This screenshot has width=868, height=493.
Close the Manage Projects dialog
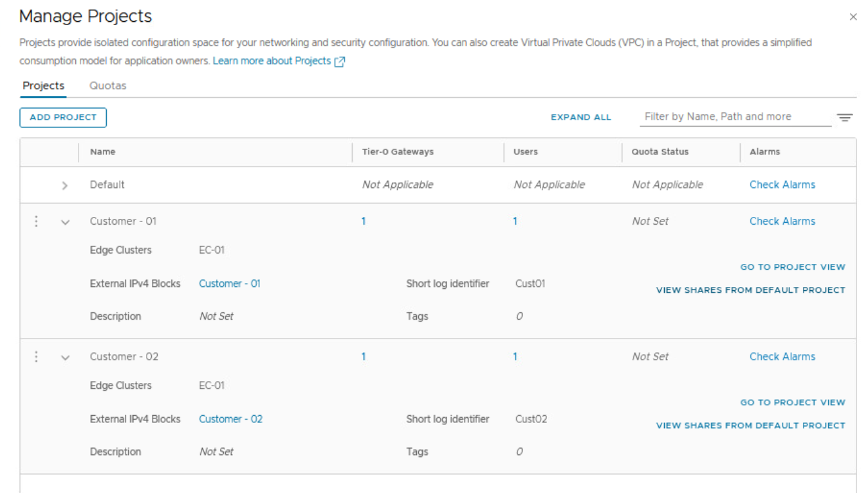853,17
